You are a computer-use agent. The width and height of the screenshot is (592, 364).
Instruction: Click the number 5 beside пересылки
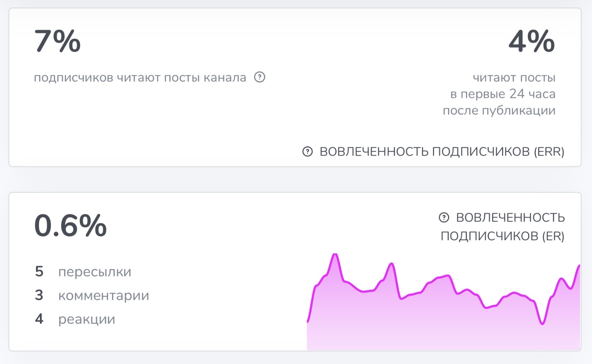coord(39,271)
